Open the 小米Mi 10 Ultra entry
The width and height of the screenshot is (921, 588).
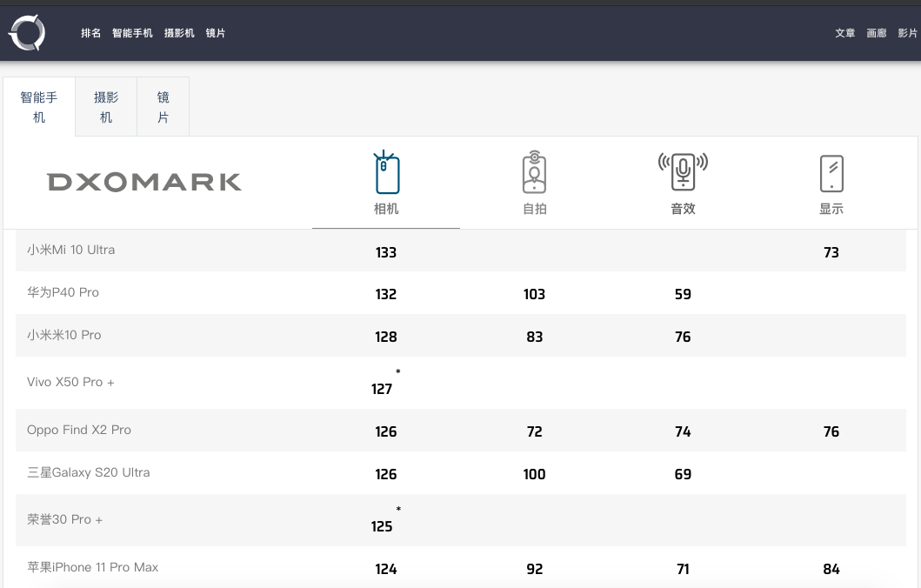pos(71,250)
